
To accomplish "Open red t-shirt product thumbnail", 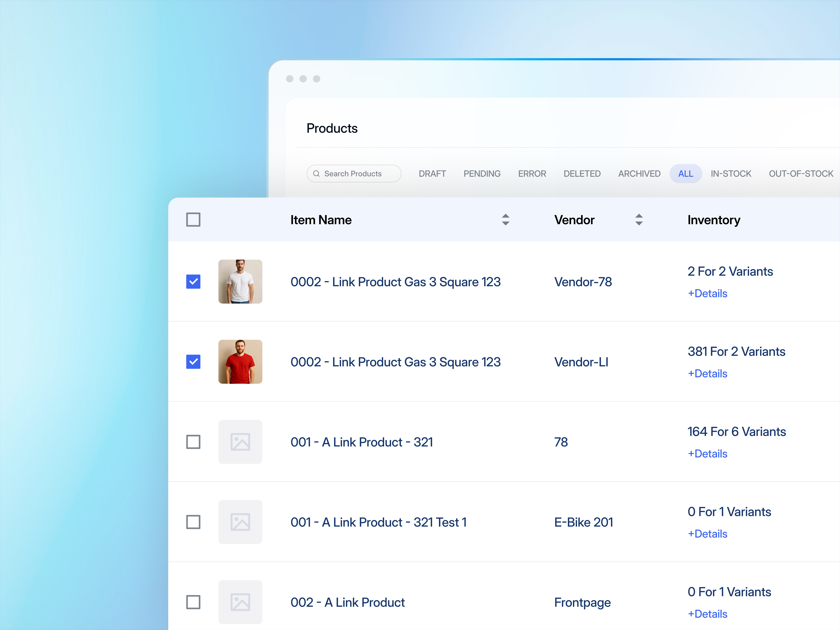I will [x=240, y=362].
